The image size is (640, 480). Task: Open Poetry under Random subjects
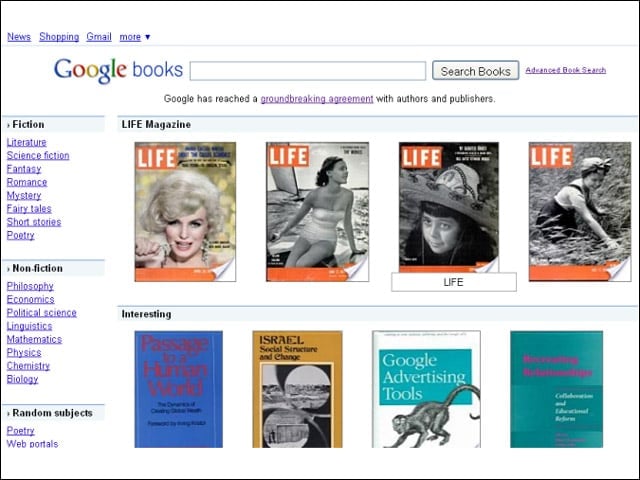pos(20,431)
